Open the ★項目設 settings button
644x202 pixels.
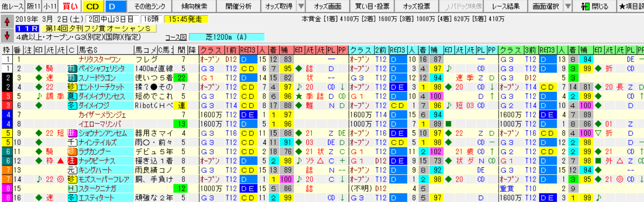pos(630,7)
